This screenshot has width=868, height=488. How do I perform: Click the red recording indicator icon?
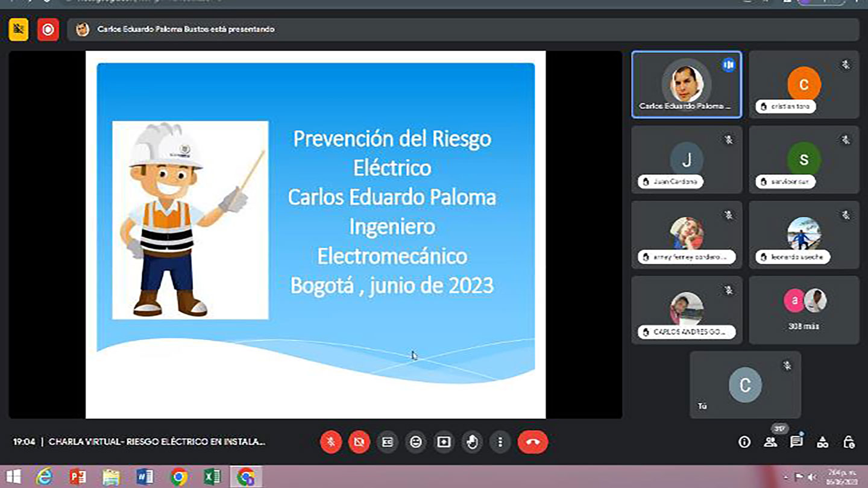pyautogui.click(x=48, y=30)
